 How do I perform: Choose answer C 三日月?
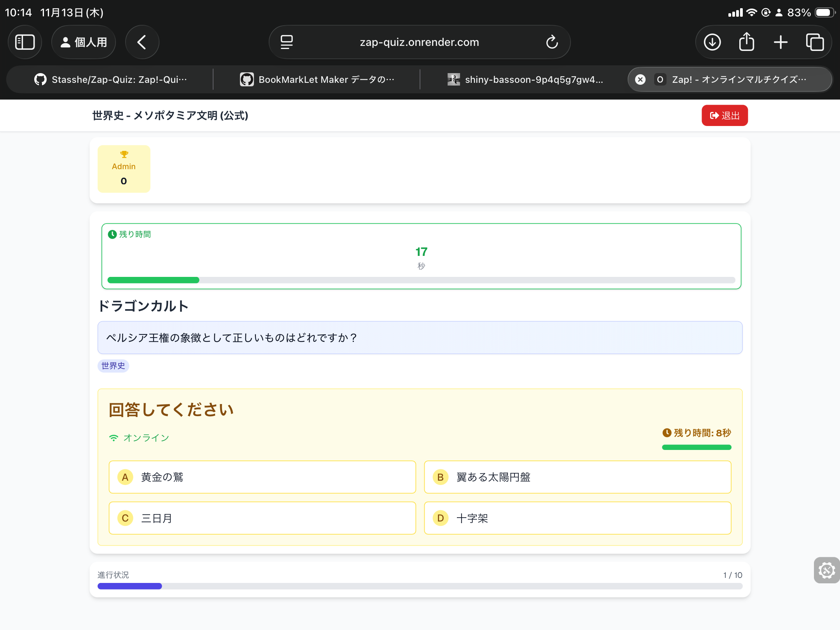pyautogui.click(x=262, y=518)
